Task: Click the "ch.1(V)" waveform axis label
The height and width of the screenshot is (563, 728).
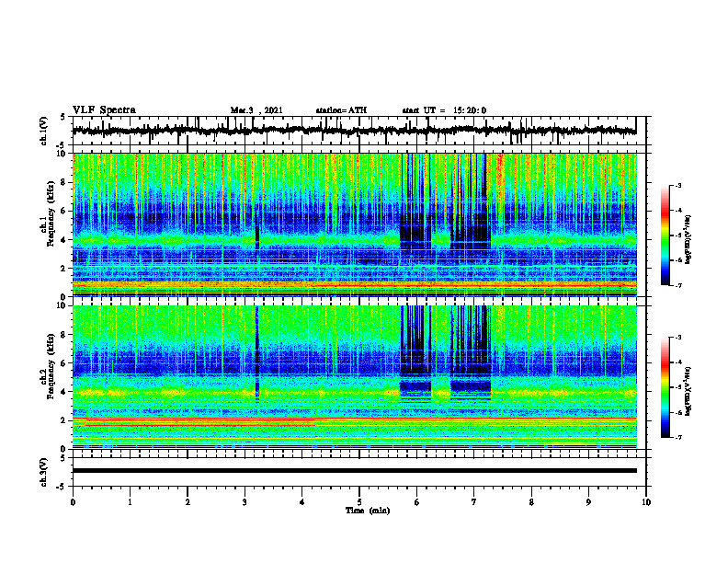Action: point(44,131)
